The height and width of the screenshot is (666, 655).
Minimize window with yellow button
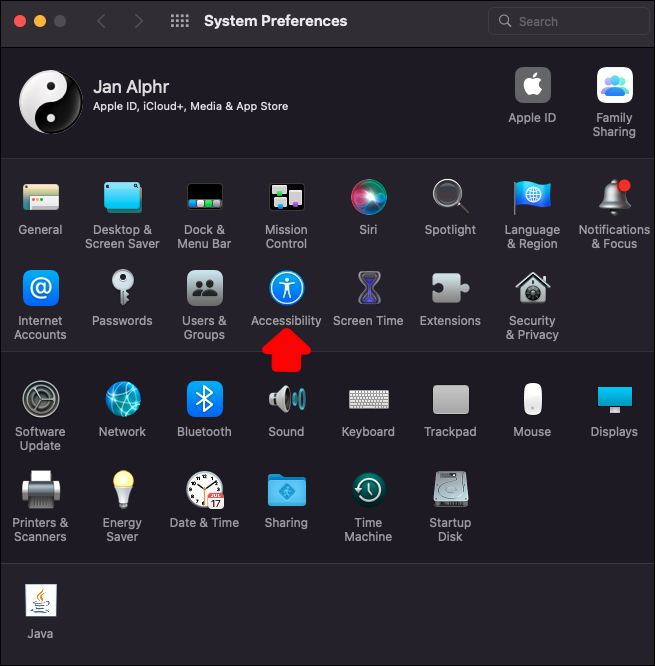[x=40, y=21]
